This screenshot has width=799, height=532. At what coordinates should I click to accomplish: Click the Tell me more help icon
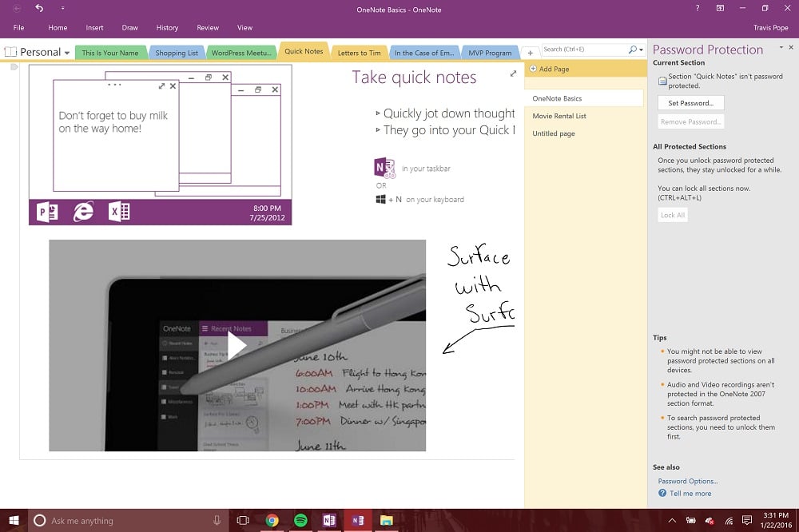click(664, 493)
